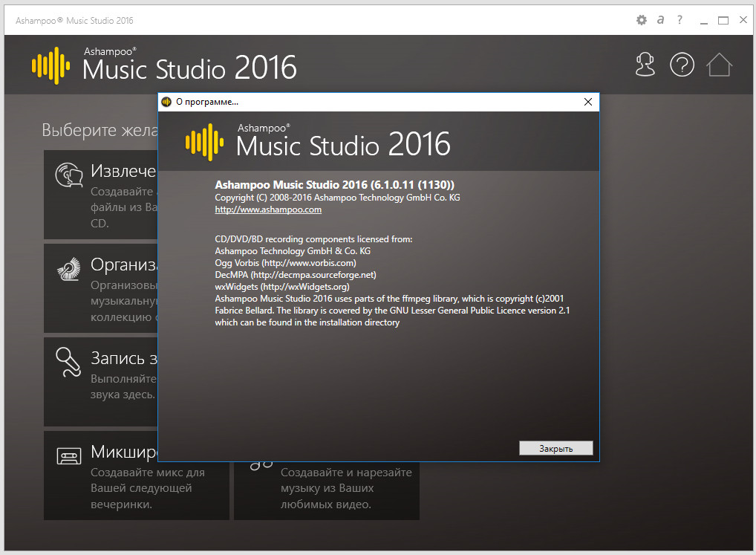Image resolution: width=756 pixels, height=555 pixels.
Task: Click the microphone icon for Запись
Action: pos(69,363)
